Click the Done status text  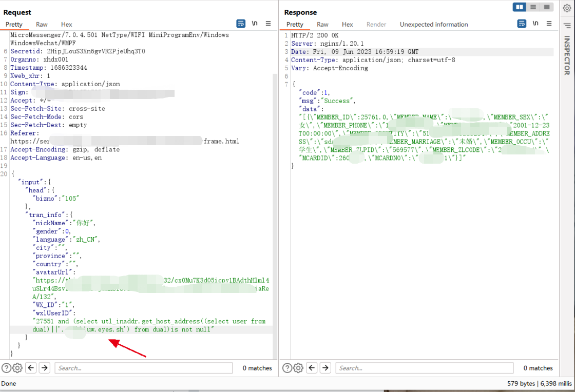[x=9, y=383]
